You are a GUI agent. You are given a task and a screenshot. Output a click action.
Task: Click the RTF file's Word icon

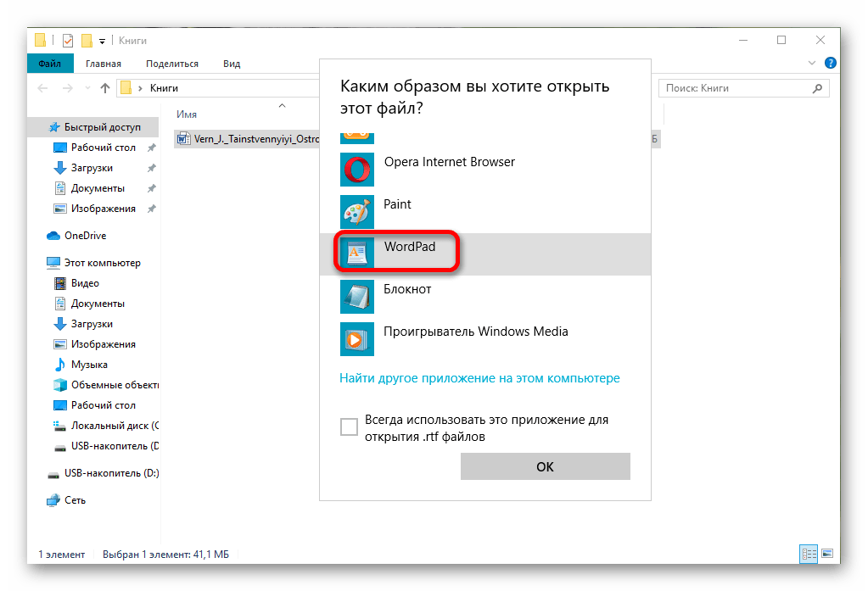pyautogui.click(x=184, y=139)
